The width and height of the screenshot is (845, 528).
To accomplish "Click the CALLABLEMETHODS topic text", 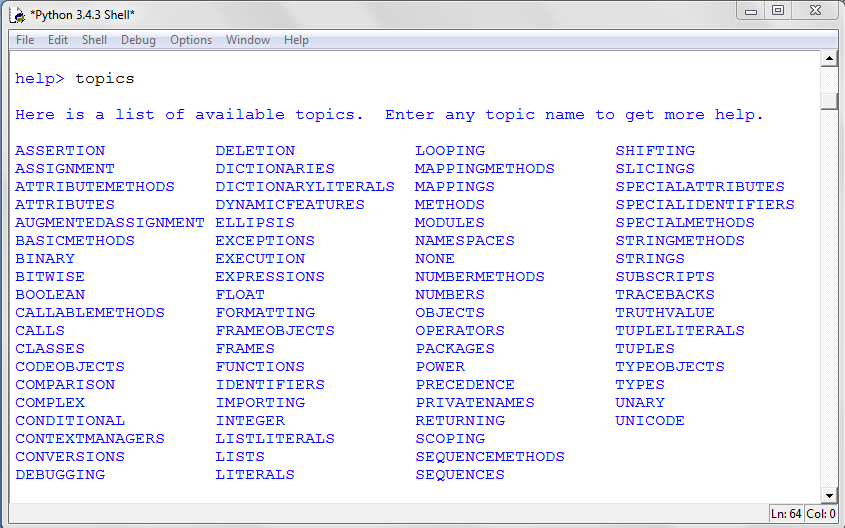I will tap(90, 312).
